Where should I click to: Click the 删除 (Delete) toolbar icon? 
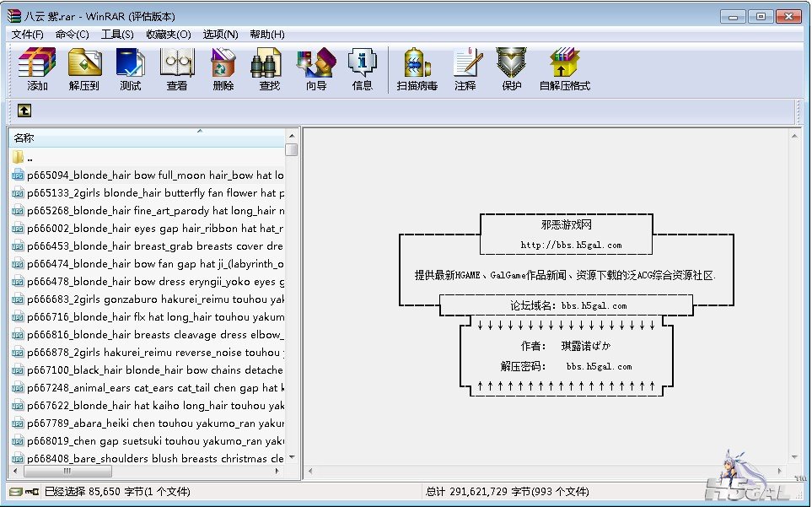(x=223, y=69)
